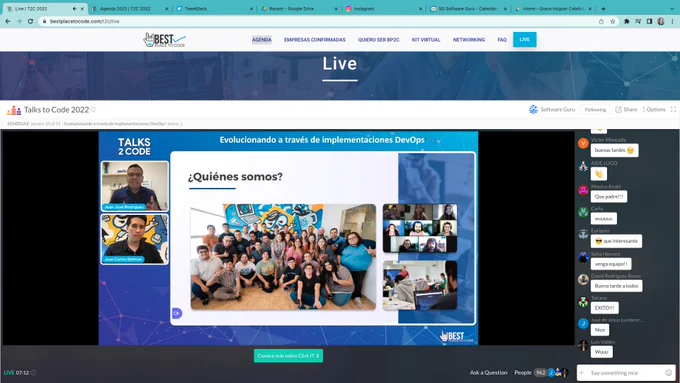Image resolution: width=680 pixels, height=383 pixels.
Task: Click Juan José Rodriguez's video thumbnail
Action: click(x=135, y=186)
